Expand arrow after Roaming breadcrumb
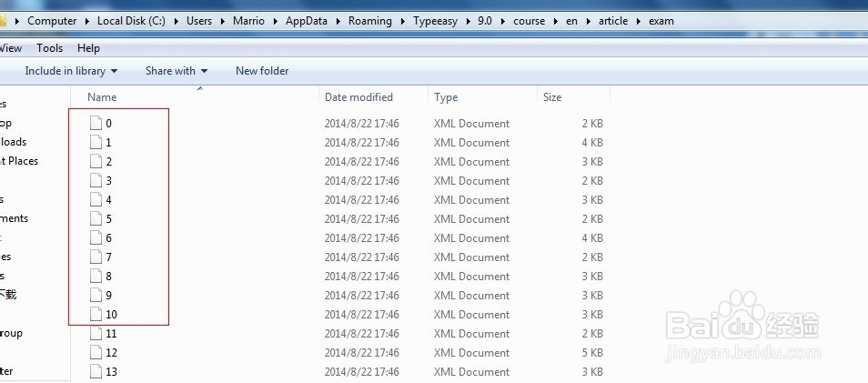 402,21
